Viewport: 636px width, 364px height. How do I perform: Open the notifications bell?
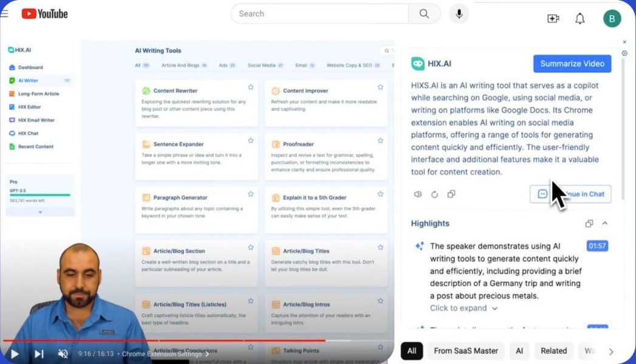(x=580, y=19)
